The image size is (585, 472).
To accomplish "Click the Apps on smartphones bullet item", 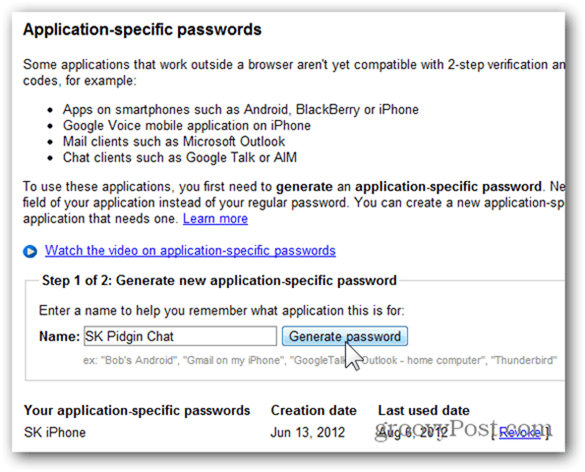I will pyautogui.click(x=241, y=110).
